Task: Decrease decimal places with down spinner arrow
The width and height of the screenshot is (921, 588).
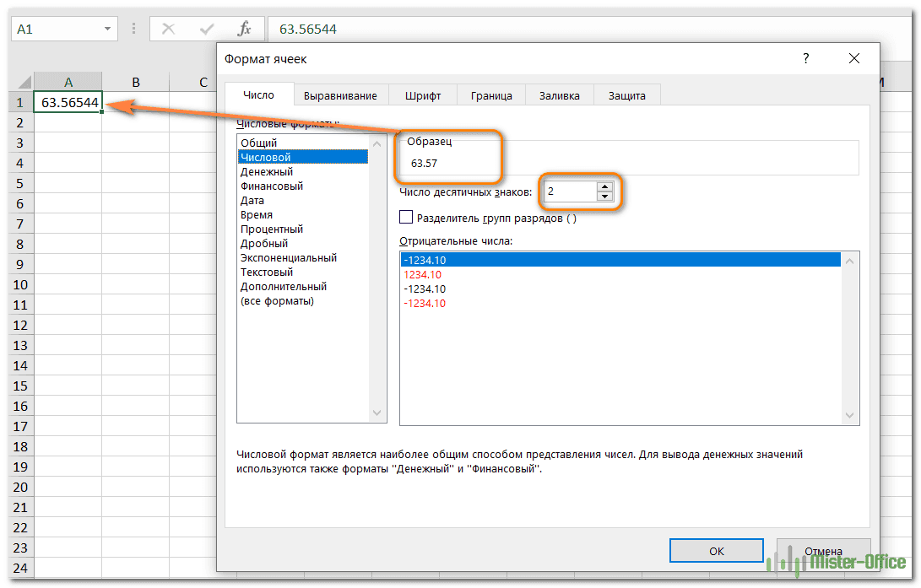Action: tap(604, 197)
